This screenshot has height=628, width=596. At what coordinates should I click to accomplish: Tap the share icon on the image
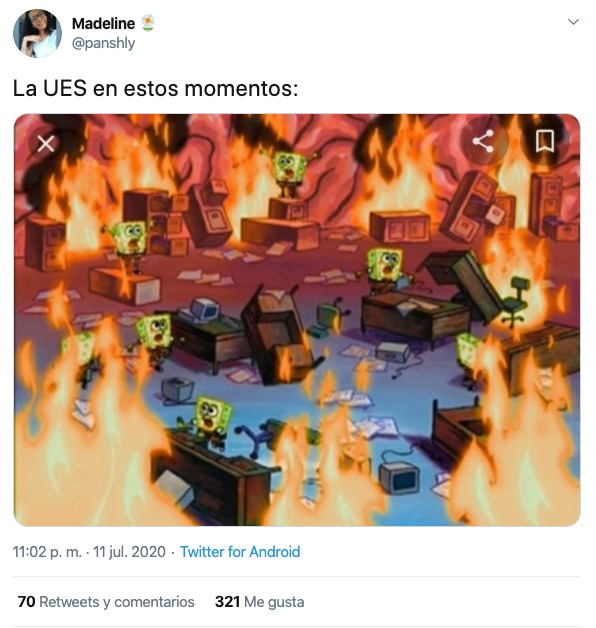click(x=483, y=141)
